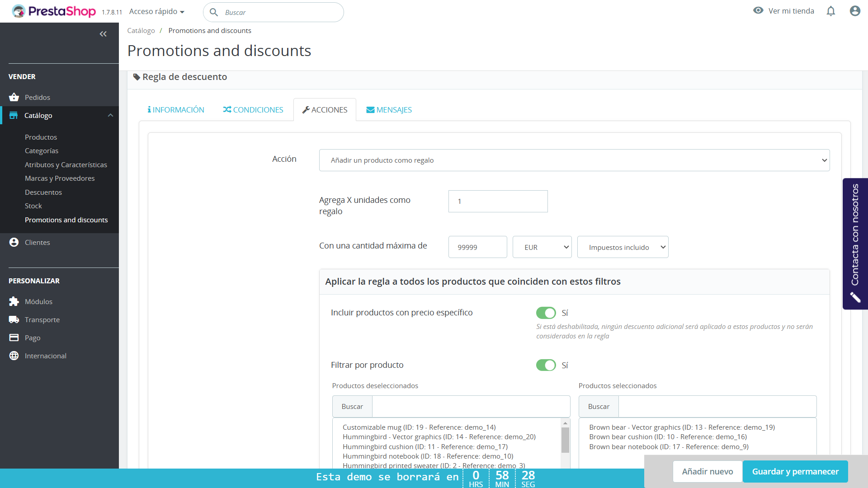868x488 pixels.
Task: Select Hummingbird notebook product
Action: click(428, 456)
